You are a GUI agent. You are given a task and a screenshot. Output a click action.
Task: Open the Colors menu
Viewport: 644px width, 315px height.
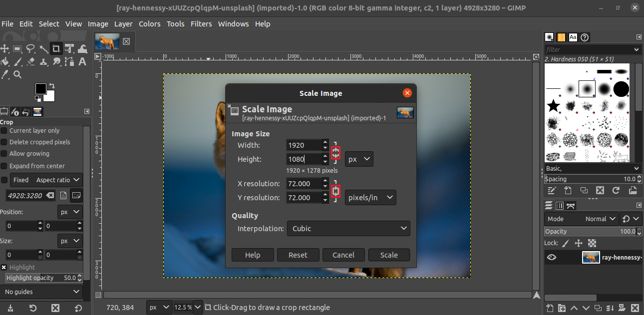coord(150,24)
